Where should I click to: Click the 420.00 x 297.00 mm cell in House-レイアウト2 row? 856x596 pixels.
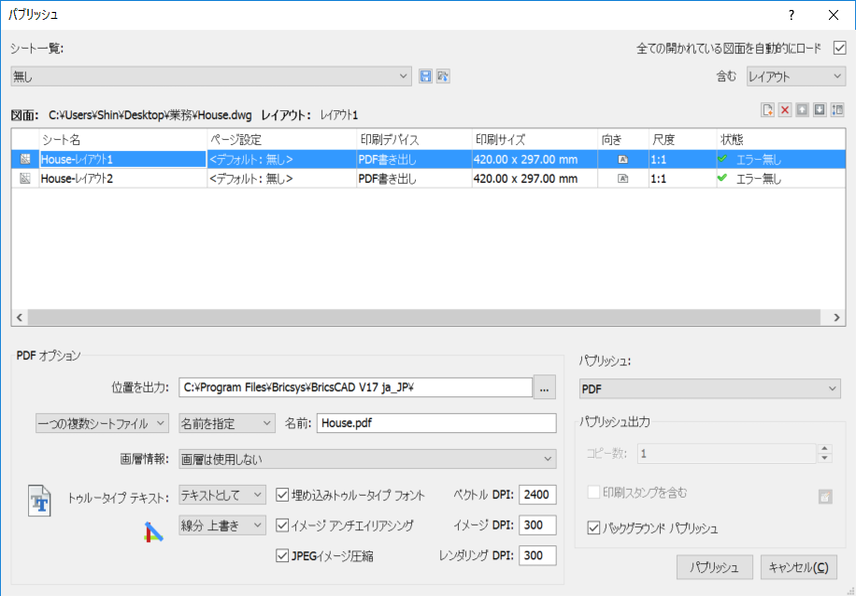pos(535,178)
